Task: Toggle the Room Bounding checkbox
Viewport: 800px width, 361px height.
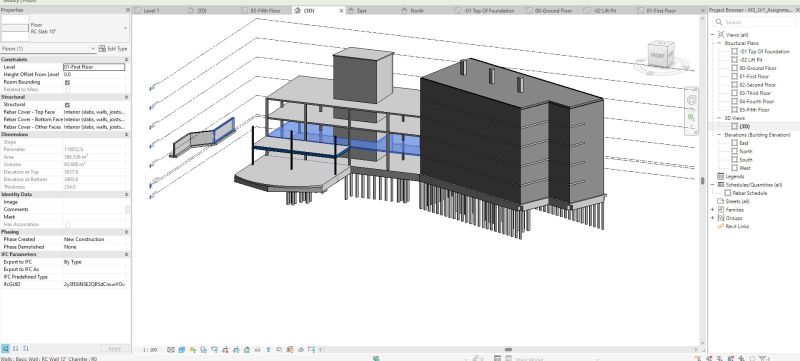Action: point(67,82)
